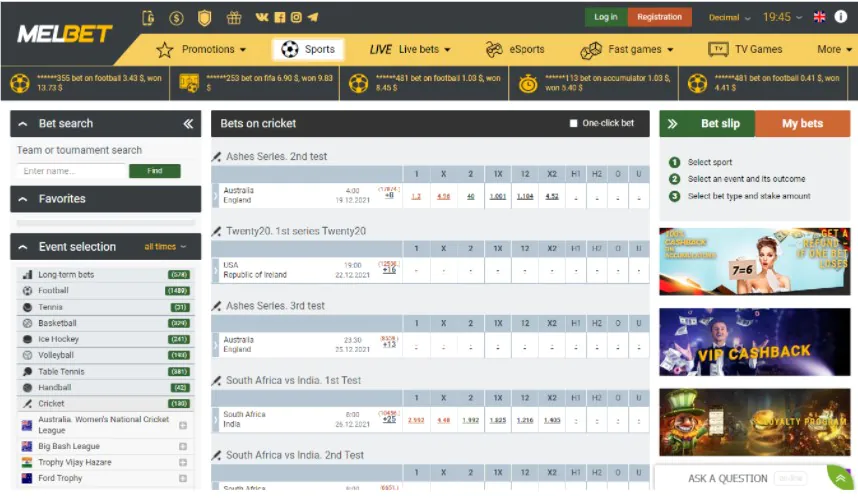858x499 pixels.
Task: Go to the Sports tab
Action: (x=308, y=50)
